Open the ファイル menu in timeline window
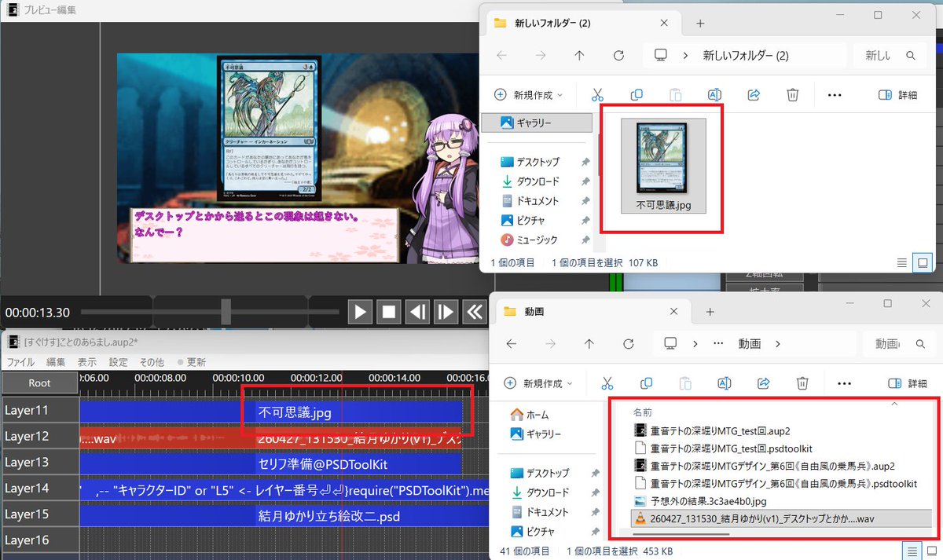 coord(20,362)
